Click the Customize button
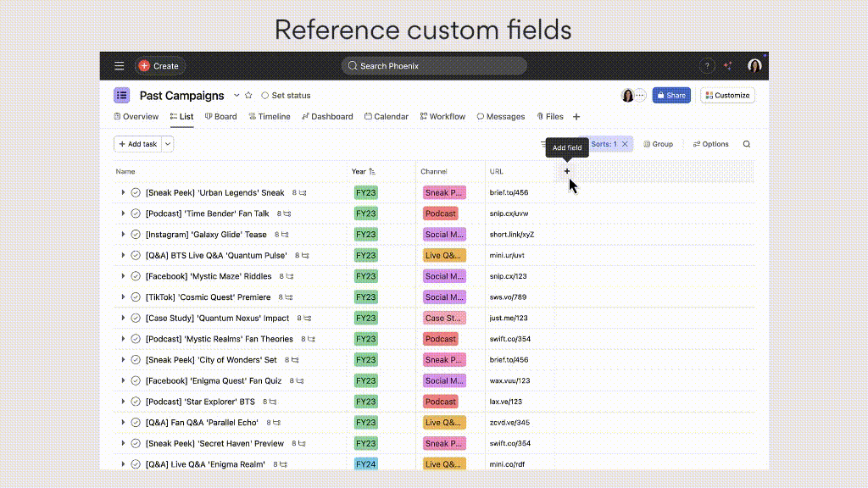This screenshot has height=488, width=868. coord(727,96)
